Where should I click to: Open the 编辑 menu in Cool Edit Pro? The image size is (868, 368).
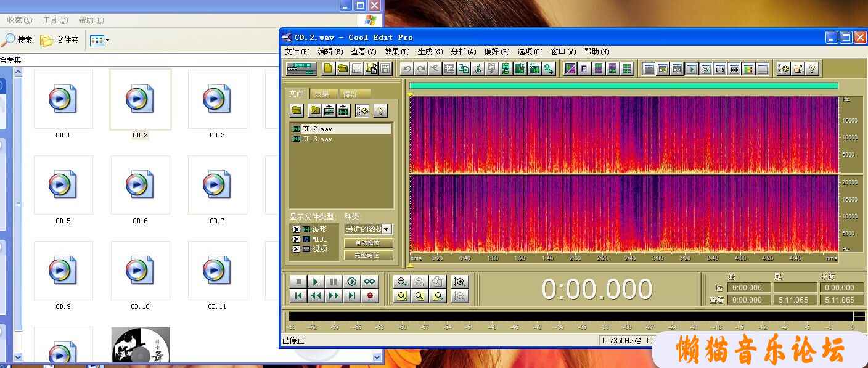coord(330,52)
